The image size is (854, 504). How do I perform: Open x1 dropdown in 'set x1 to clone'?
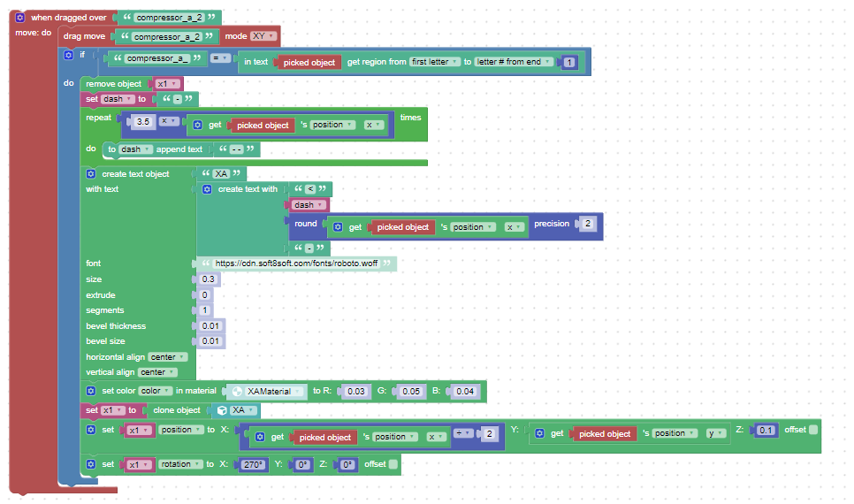coord(113,409)
